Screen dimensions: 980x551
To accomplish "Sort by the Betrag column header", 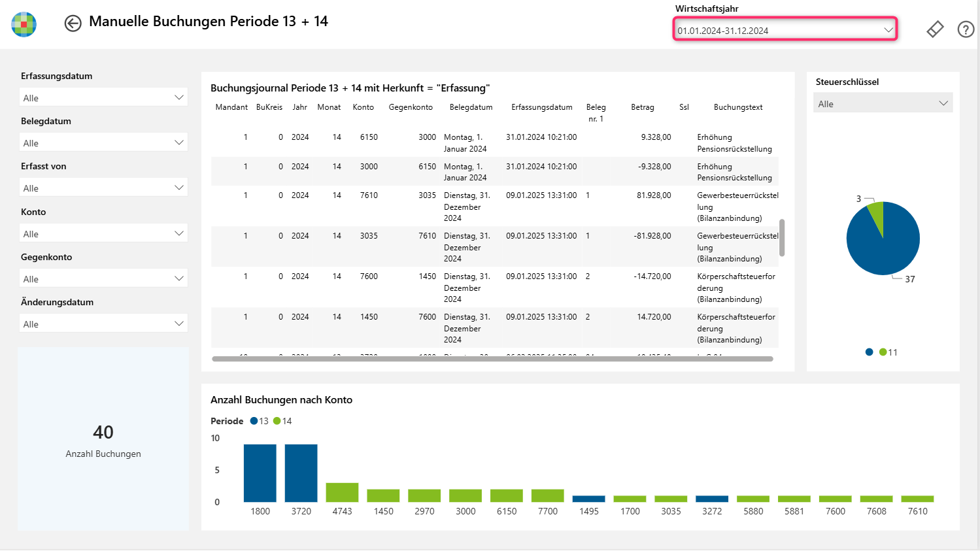I will (643, 107).
